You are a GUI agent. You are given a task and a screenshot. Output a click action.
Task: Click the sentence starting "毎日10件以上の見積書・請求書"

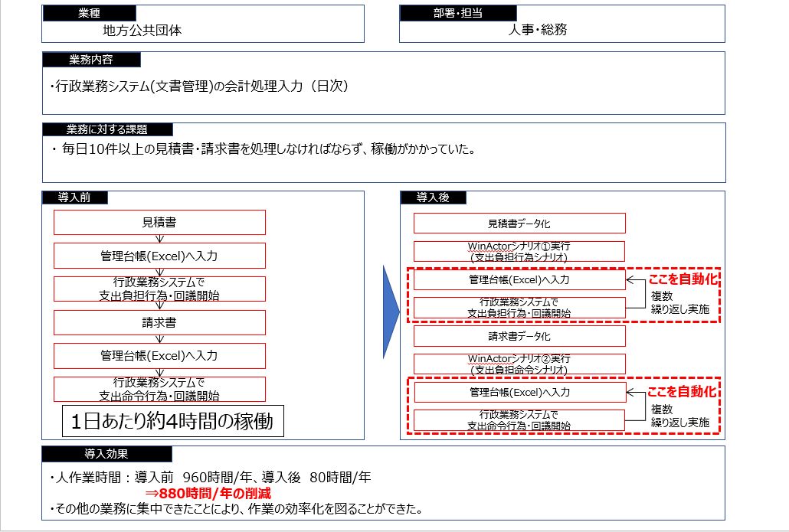(264, 149)
